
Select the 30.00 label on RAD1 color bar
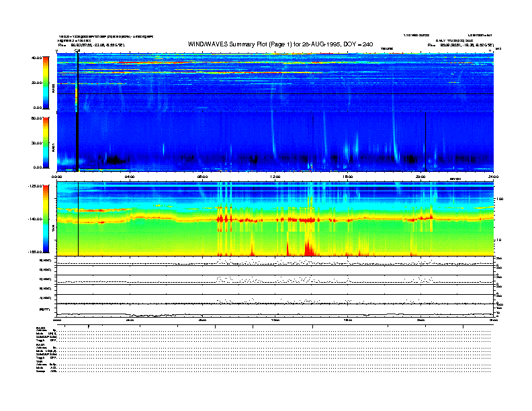(x=36, y=143)
